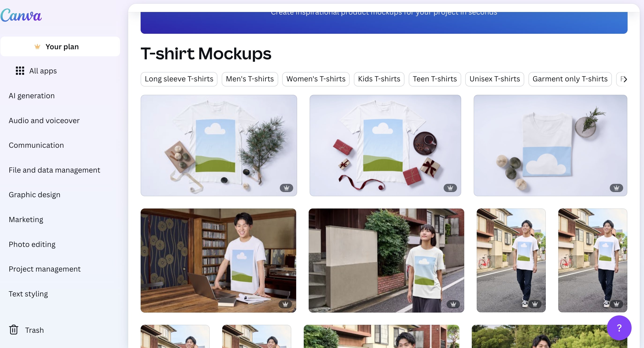
Task: Filter by Women's T-shirts chip
Action: click(x=316, y=79)
